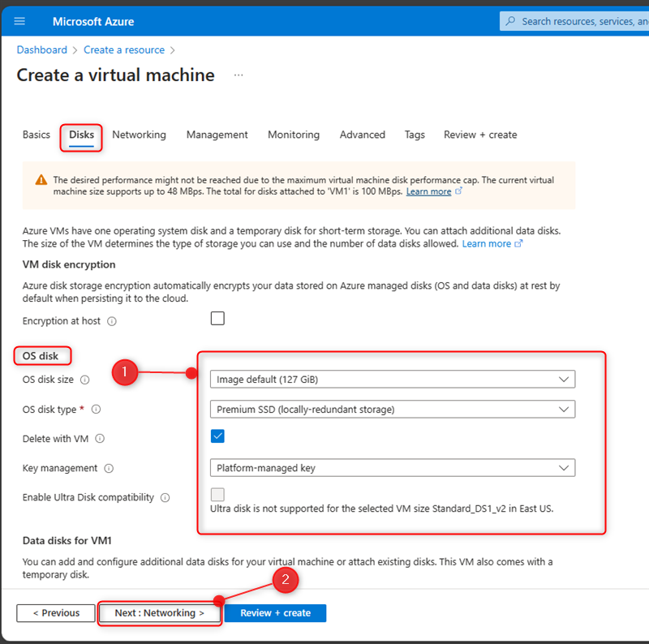The width and height of the screenshot is (649, 644).
Task: Open the OS disk size dropdown
Action: tap(392, 379)
